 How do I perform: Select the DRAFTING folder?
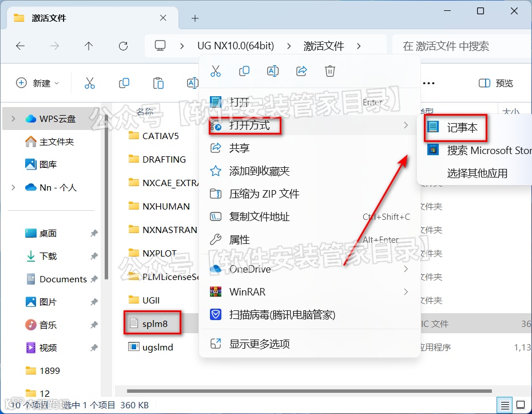coord(157,159)
